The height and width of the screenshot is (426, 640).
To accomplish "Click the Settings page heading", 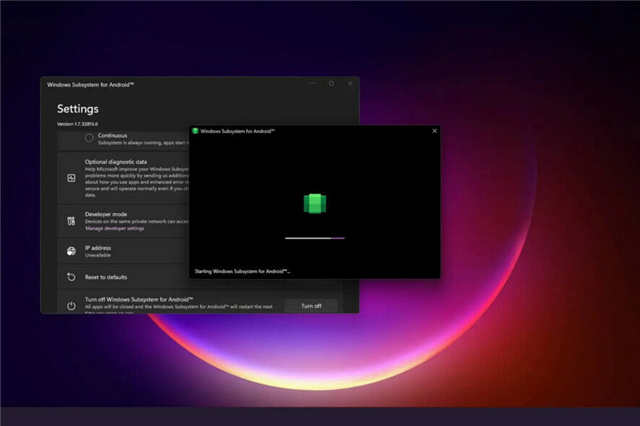I will (x=78, y=109).
